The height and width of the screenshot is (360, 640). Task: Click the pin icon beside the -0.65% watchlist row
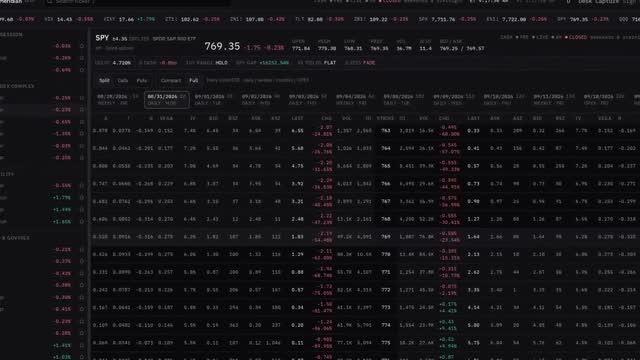(x=82, y=122)
